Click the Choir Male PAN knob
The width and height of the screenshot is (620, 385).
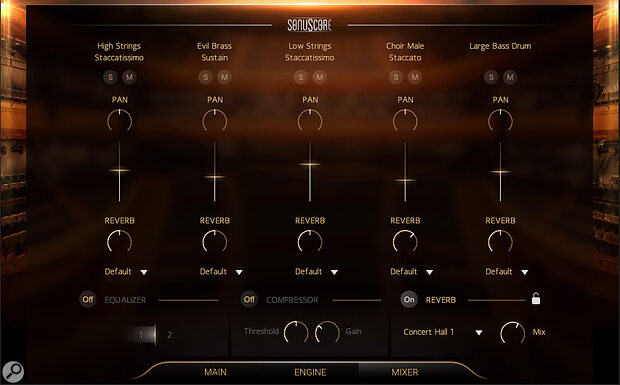[405, 121]
